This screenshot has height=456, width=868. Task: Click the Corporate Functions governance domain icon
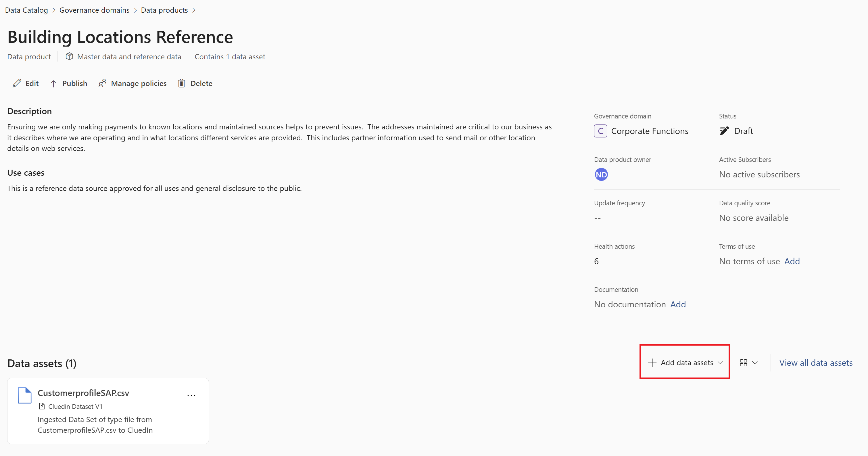click(600, 131)
